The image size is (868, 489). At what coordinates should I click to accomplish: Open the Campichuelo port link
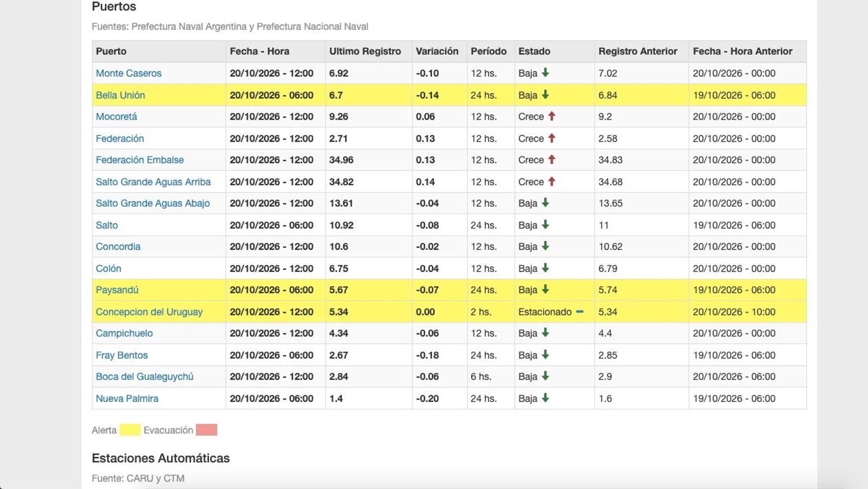coord(124,333)
